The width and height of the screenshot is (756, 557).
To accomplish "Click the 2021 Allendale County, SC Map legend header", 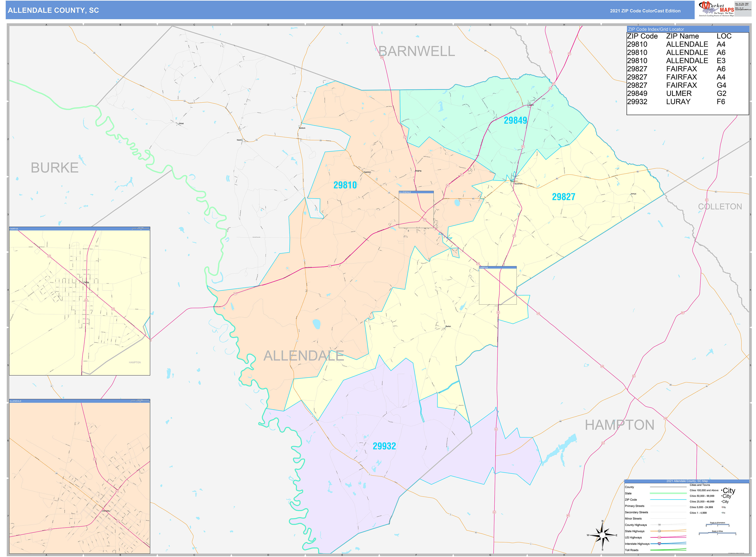I will pos(687,481).
